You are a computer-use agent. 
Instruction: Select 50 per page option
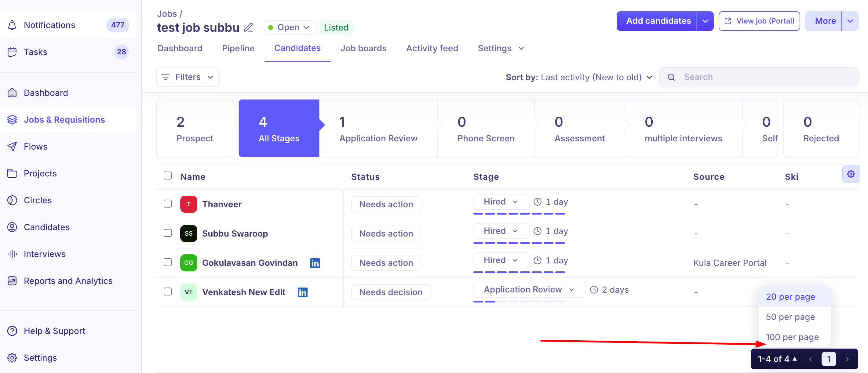point(794,317)
